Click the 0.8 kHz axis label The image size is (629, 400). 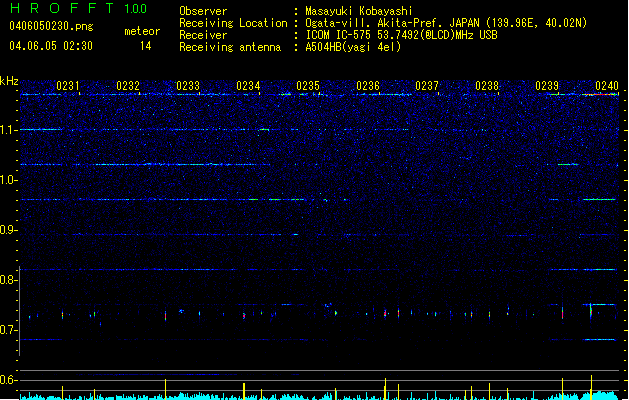[9, 280]
